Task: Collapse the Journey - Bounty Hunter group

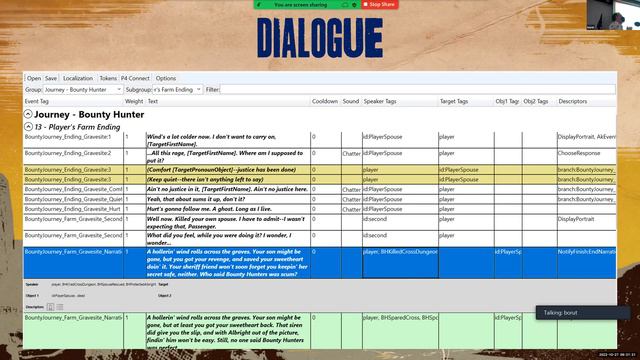Action: tap(28, 114)
